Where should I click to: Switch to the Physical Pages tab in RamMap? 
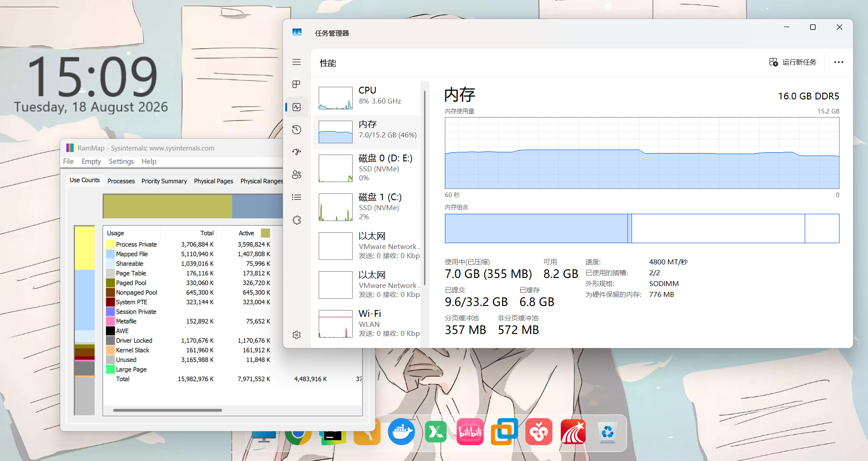(213, 181)
